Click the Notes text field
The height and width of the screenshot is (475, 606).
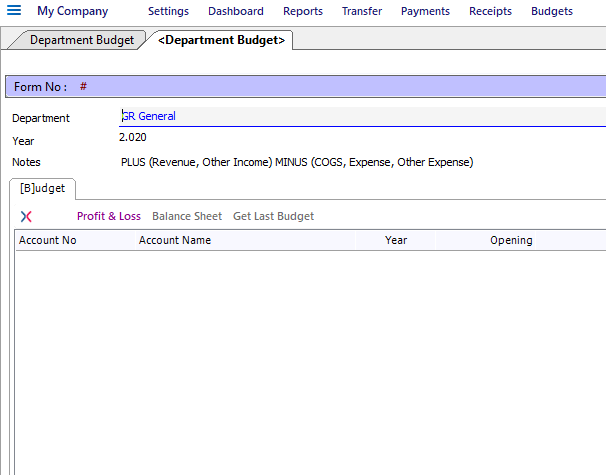(x=297, y=162)
